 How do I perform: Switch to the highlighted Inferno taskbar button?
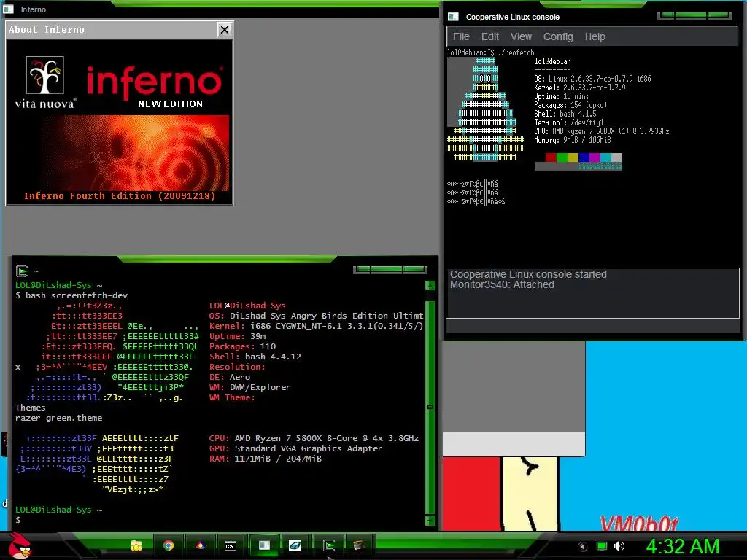click(x=264, y=545)
